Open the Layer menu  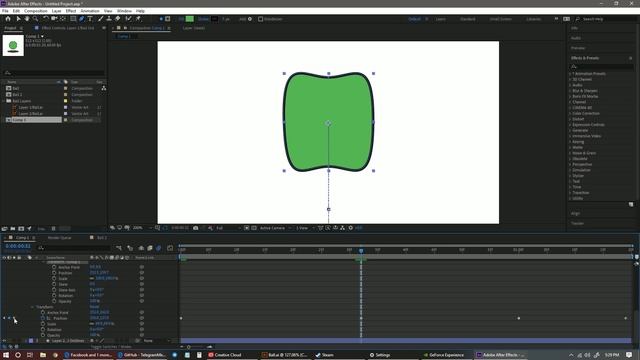56,11
